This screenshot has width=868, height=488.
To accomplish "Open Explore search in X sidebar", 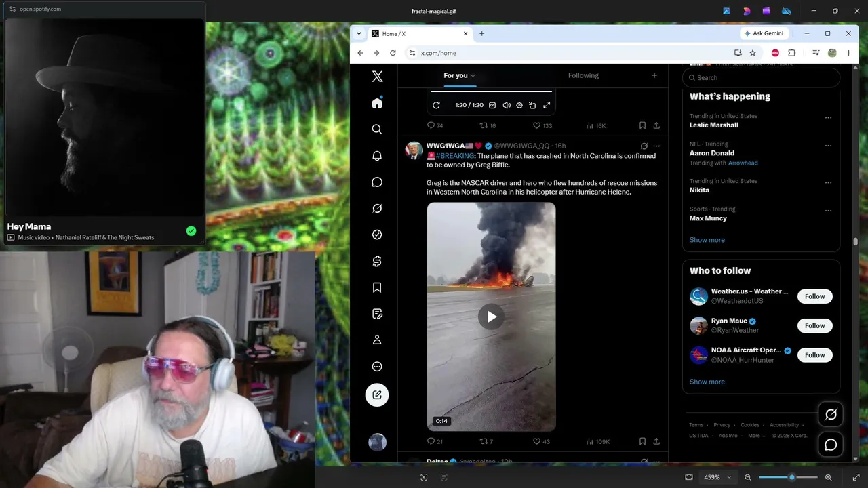I will tap(377, 129).
